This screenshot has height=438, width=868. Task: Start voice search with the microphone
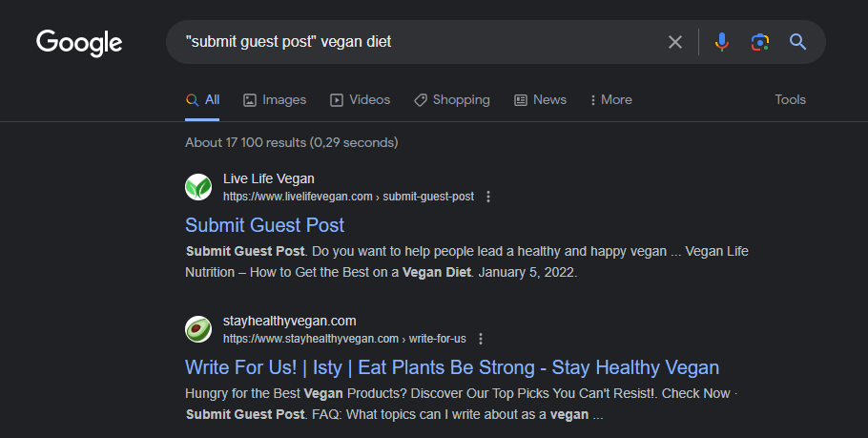coord(722,42)
